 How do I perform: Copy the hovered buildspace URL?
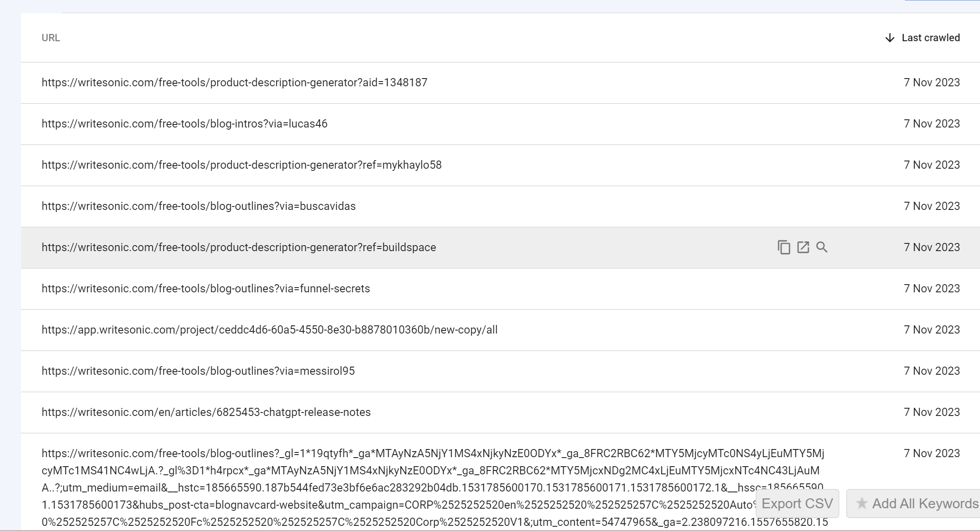tap(784, 247)
